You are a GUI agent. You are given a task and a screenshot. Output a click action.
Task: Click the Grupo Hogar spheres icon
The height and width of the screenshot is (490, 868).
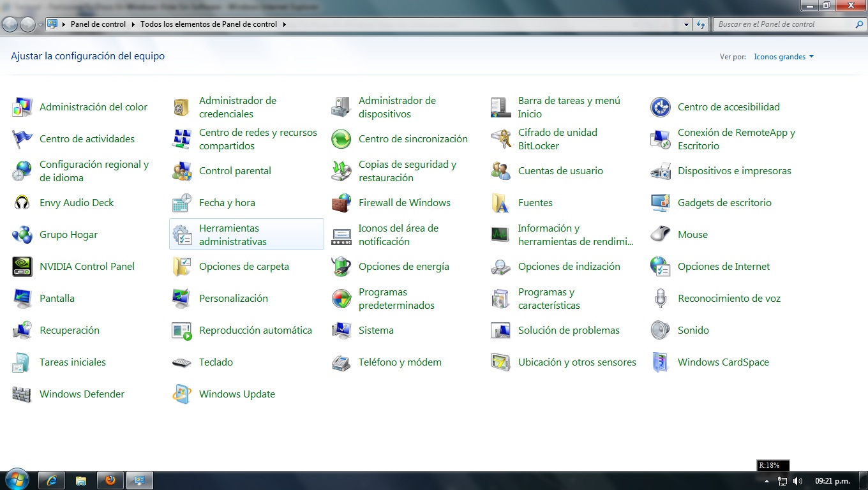click(x=22, y=235)
